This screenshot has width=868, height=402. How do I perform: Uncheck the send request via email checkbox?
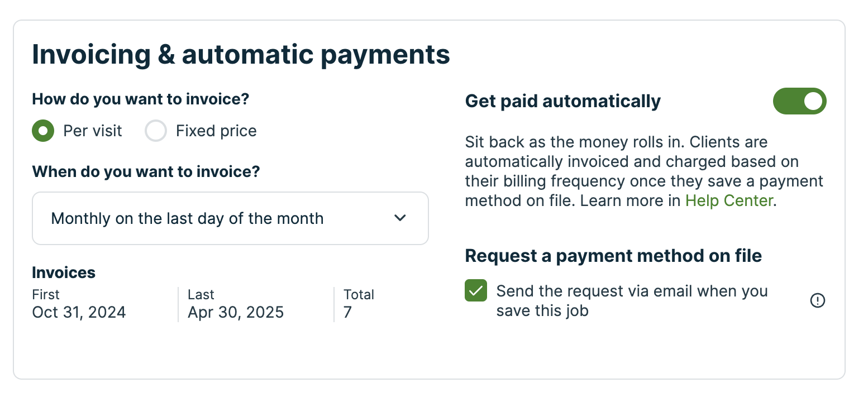point(476,291)
